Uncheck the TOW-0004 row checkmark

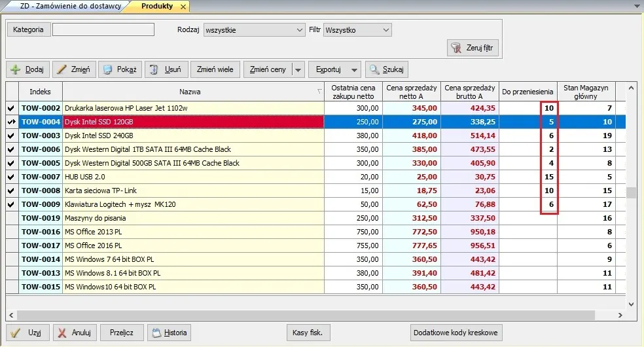pyautogui.click(x=11, y=122)
